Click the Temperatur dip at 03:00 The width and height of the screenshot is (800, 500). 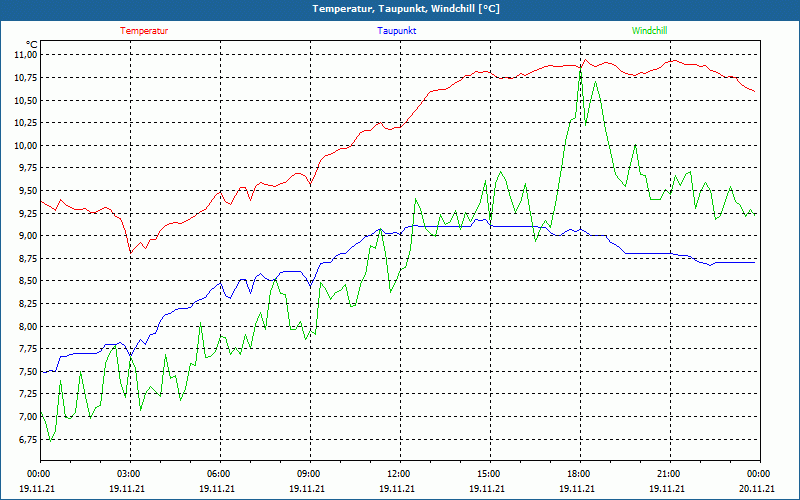click(x=131, y=253)
